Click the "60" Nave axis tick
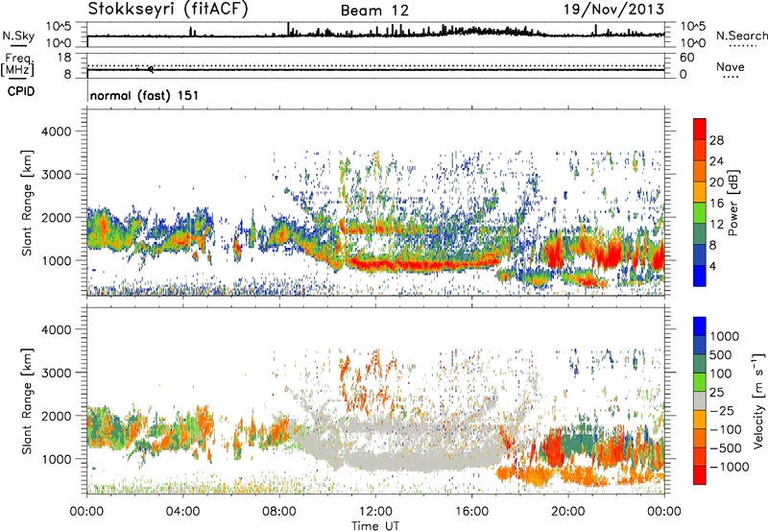 click(x=686, y=58)
